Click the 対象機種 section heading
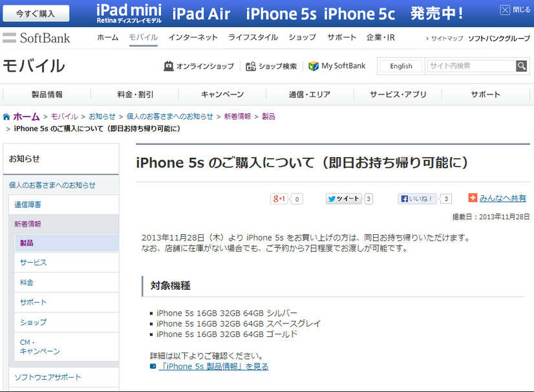Image resolution: width=534 pixels, height=392 pixels. pyautogui.click(x=170, y=286)
